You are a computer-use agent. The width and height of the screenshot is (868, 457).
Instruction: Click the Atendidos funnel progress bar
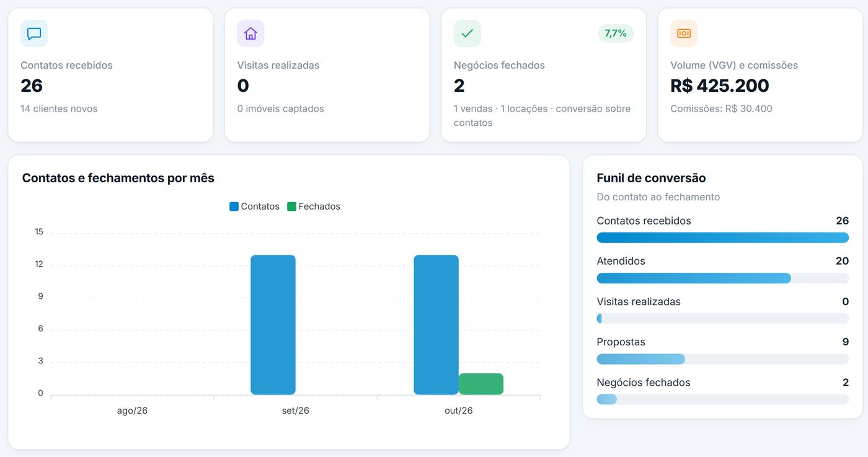[722, 278]
